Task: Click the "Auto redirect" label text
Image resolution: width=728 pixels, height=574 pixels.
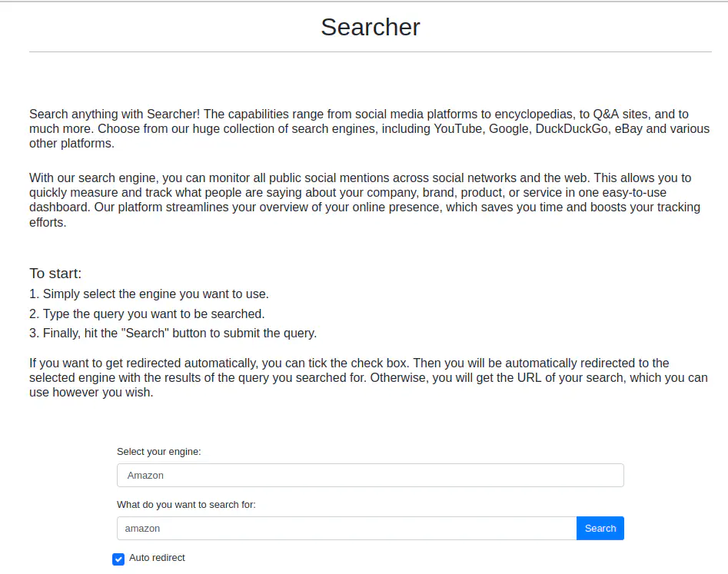Action: click(157, 558)
